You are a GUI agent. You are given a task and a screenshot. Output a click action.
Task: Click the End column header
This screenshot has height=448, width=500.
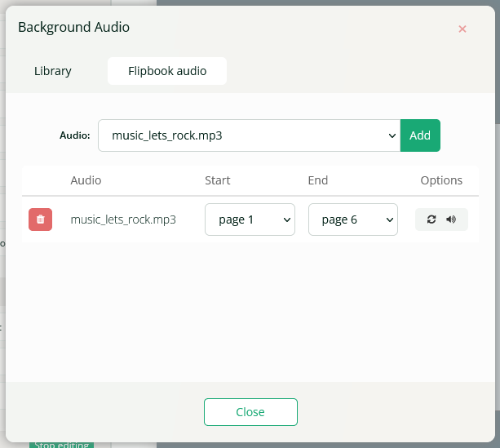pos(318,180)
